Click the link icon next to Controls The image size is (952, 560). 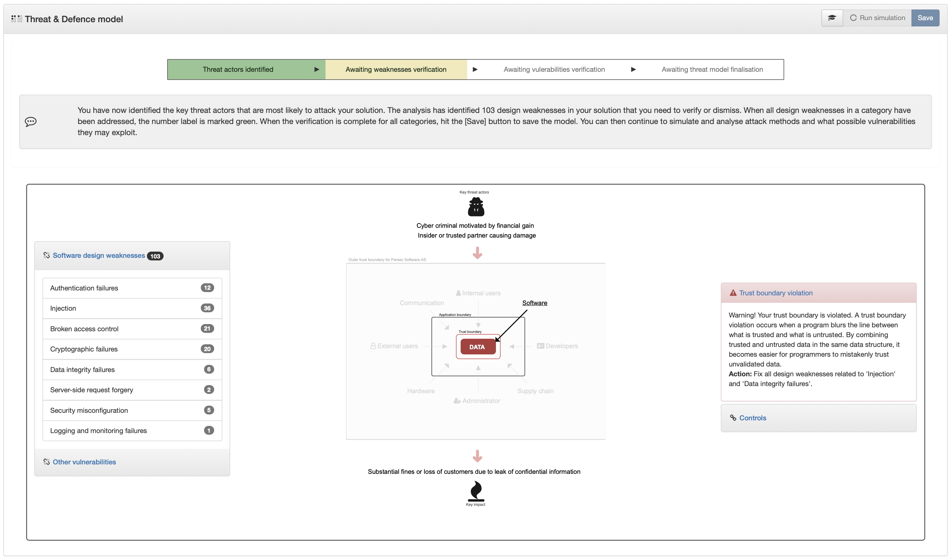pos(733,418)
